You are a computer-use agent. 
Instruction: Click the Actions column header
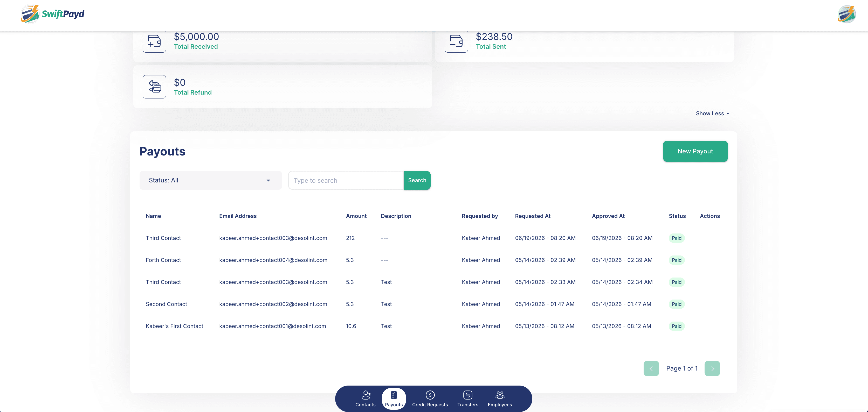pyautogui.click(x=710, y=216)
